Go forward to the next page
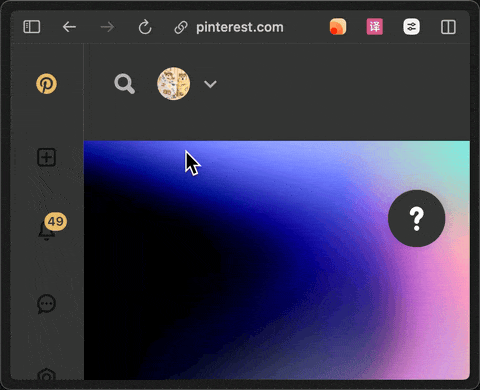The height and width of the screenshot is (390, 480). 107,27
